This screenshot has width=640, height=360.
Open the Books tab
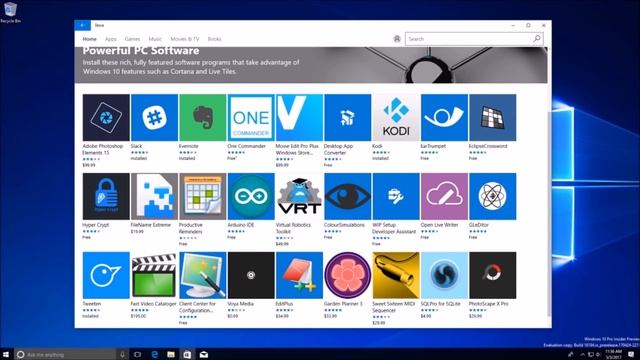pyautogui.click(x=214, y=39)
